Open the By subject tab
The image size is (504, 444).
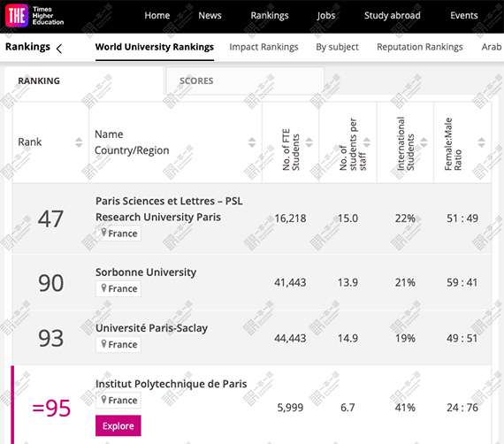click(x=337, y=47)
